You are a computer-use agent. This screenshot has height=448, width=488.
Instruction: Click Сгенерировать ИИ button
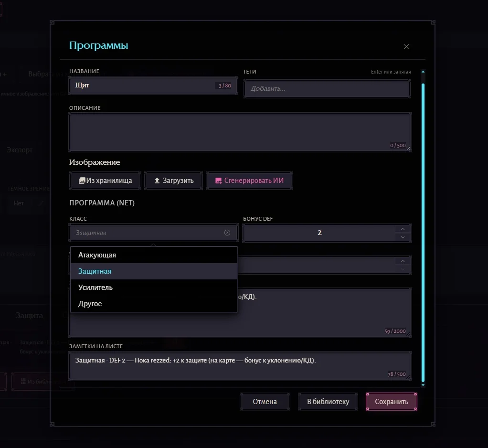tap(249, 181)
